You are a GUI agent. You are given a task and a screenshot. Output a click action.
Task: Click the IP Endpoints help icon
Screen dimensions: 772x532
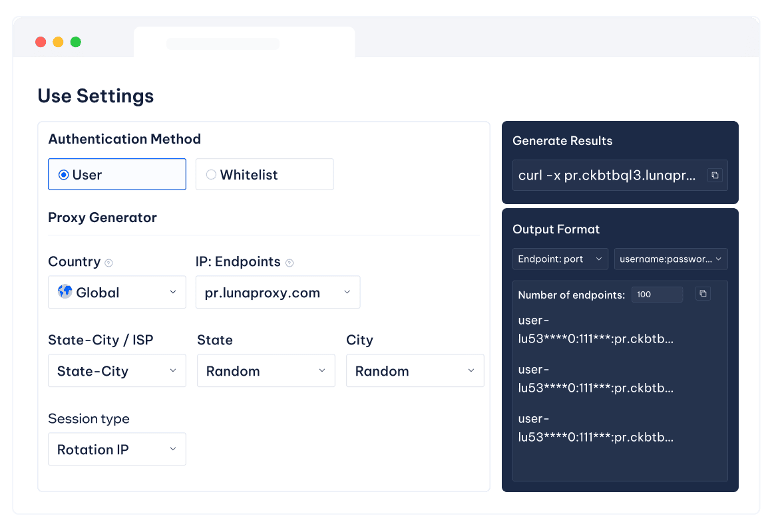click(x=289, y=263)
